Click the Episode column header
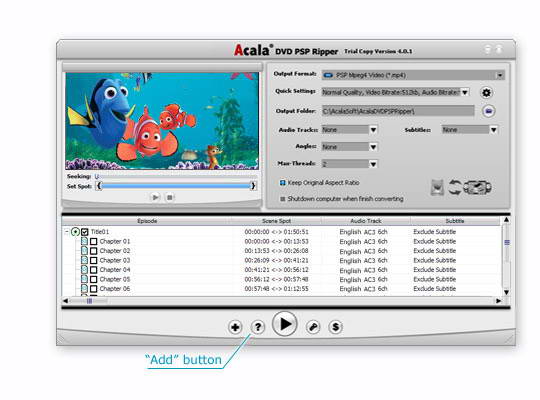Image resolution: width=540 pixels, height=400 pixels. coord(147,221)
